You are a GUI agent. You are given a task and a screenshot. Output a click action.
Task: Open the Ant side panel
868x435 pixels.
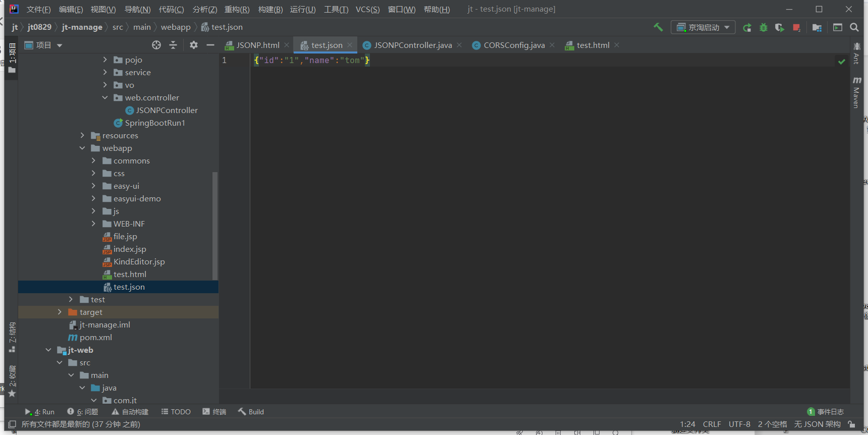click(856, 53)
